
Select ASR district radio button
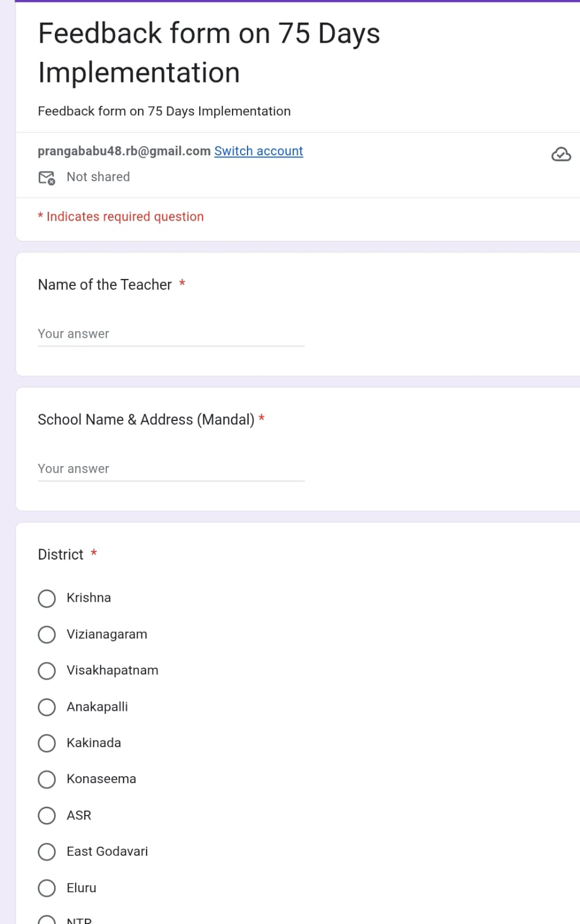click(47, 815)
